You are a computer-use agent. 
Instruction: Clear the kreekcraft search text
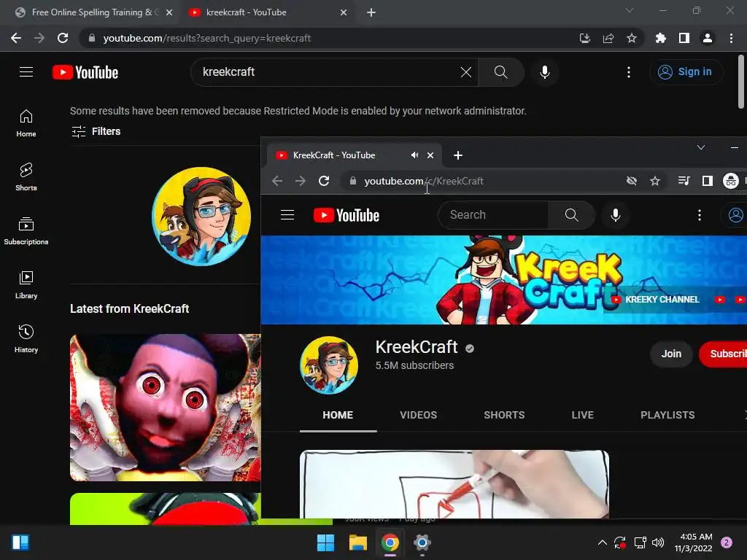tap(466, 72)
